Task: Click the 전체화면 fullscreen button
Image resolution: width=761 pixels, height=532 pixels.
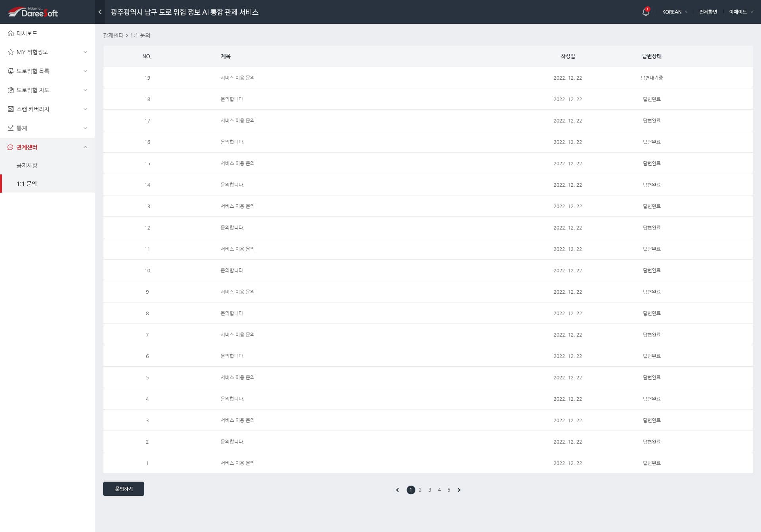Action: tap(708, 12)
